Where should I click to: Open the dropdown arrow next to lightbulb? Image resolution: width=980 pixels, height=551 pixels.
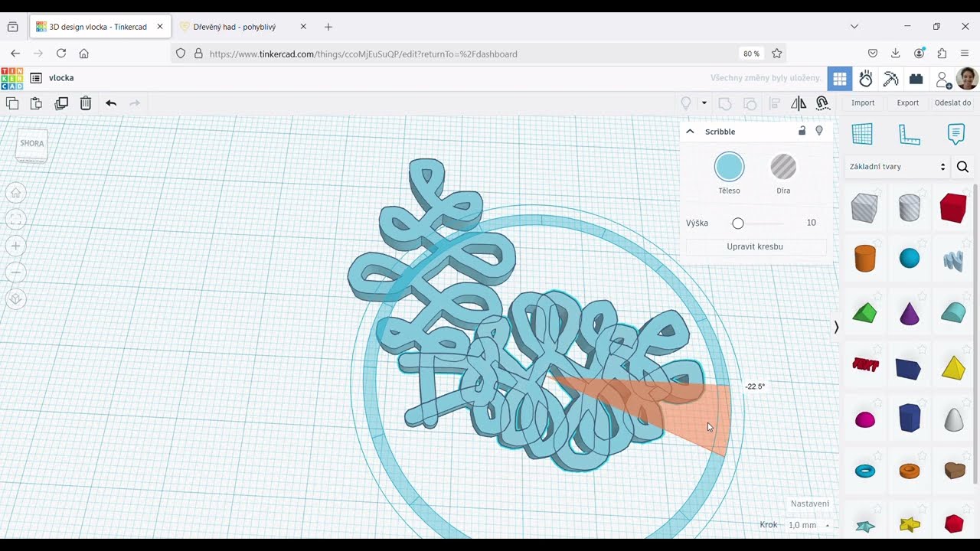point(704,103)
